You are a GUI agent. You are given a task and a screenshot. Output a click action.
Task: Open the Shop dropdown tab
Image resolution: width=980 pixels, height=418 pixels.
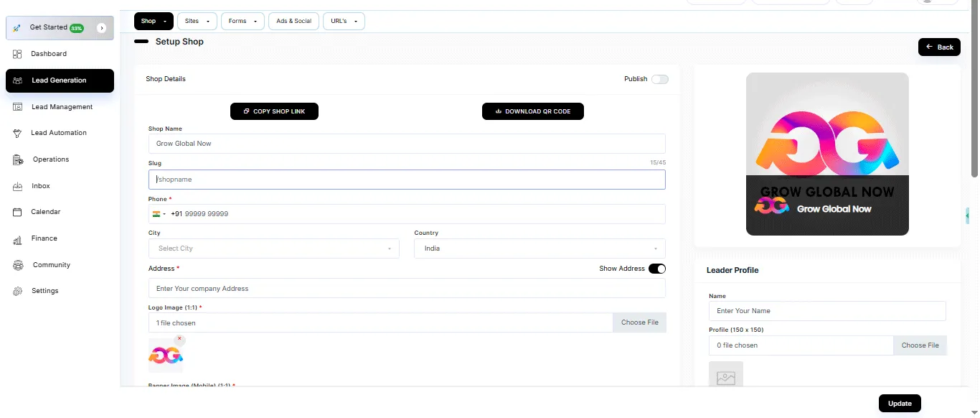click(154, 21)
